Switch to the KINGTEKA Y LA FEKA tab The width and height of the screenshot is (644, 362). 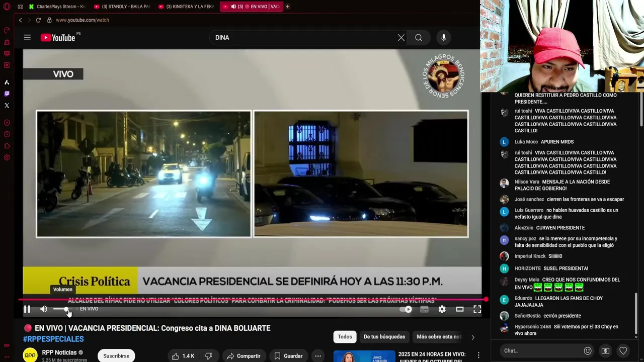[x=186, y=7]
